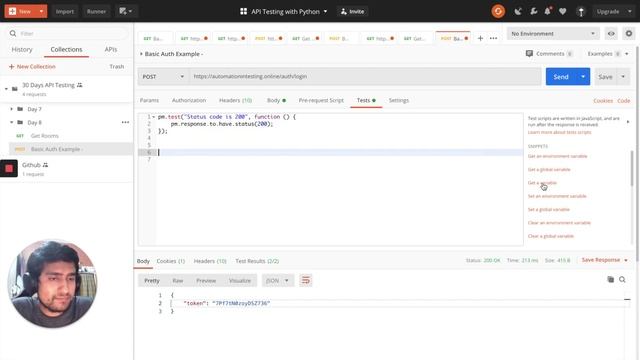Image resolution: width=640 pixels, height=360 pixels.
Task: Expand the Day 7 folder
Action: (x=11, y=109)
